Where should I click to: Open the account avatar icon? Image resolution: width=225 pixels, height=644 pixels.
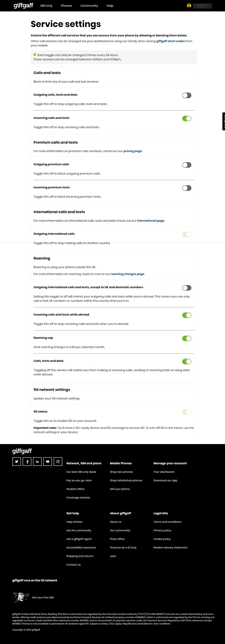point(189,6)
